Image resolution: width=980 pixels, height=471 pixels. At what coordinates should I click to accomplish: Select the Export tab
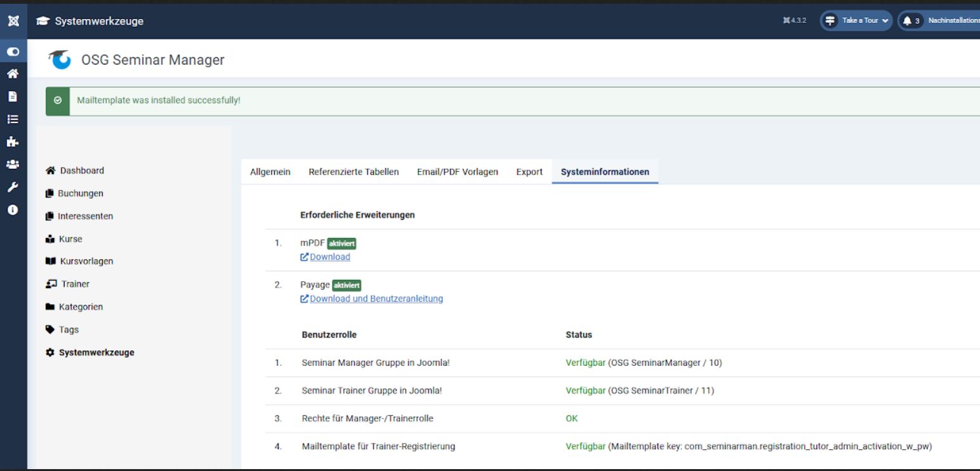click(529, 171)
